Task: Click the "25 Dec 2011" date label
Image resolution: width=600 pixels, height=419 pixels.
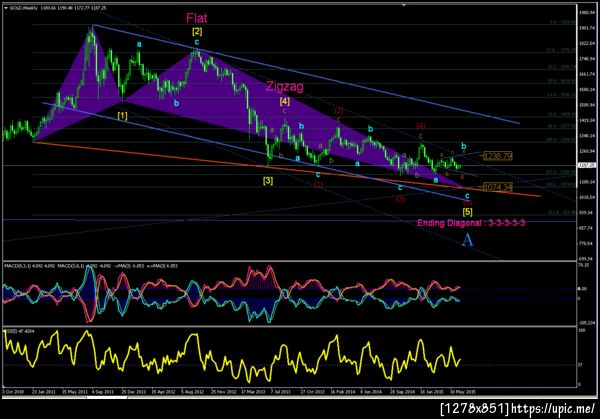Action: pos(134,392)
